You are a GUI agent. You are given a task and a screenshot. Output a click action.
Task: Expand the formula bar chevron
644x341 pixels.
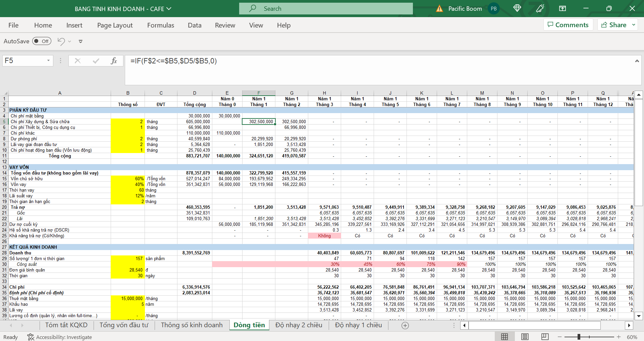[637, 61]
